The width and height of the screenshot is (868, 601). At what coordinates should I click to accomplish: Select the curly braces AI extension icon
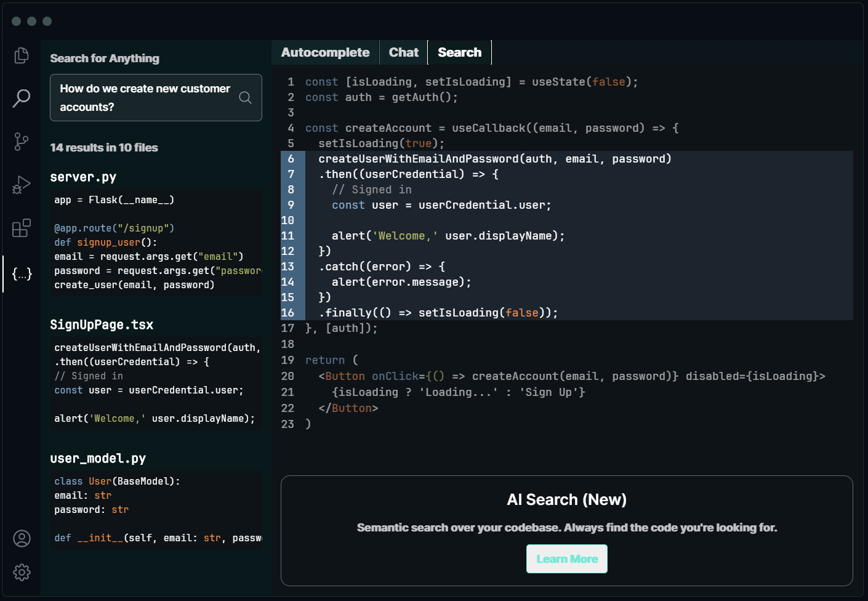[x=22, y=274]
